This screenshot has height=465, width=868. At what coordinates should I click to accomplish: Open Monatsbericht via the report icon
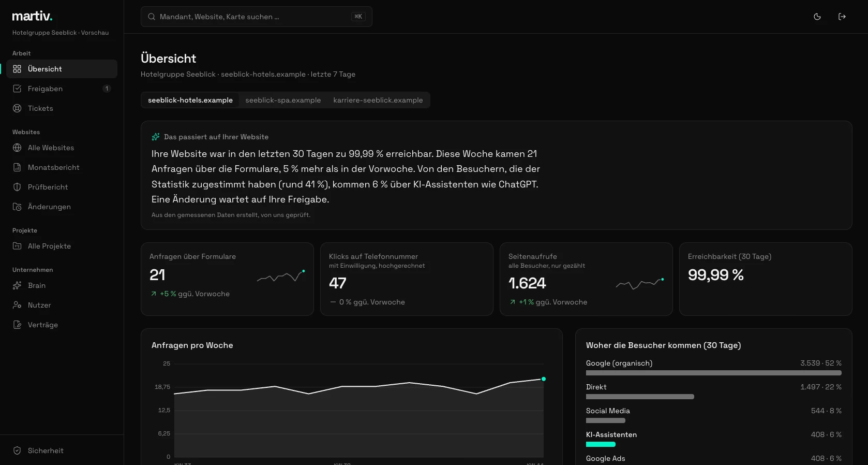click(x=17, y=167)
